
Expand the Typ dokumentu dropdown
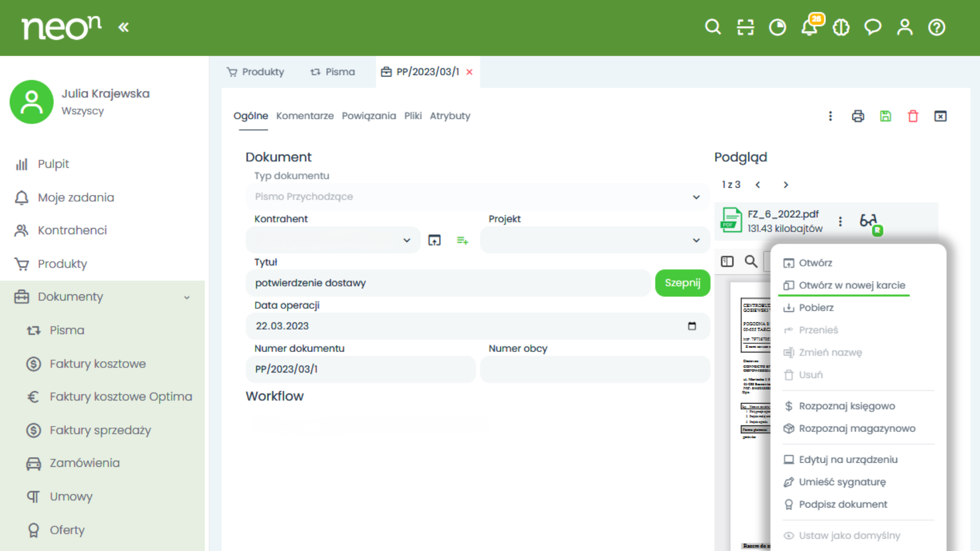pos(696,197)
